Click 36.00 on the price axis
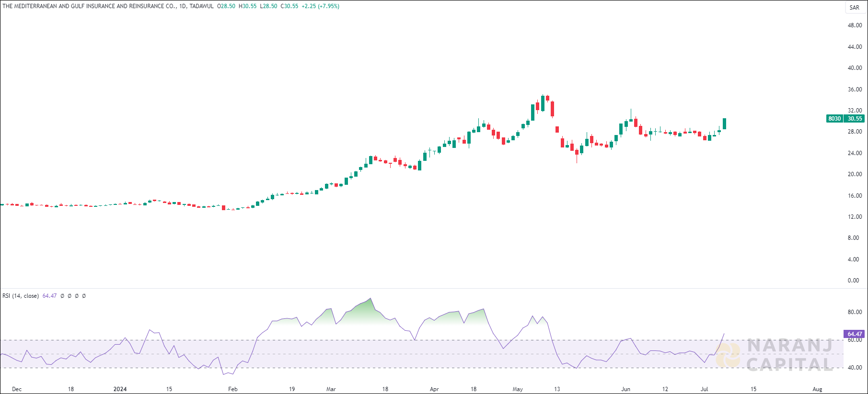Viewport: 868px width, 394px height. pyautogui.click(x=855, y=90)
